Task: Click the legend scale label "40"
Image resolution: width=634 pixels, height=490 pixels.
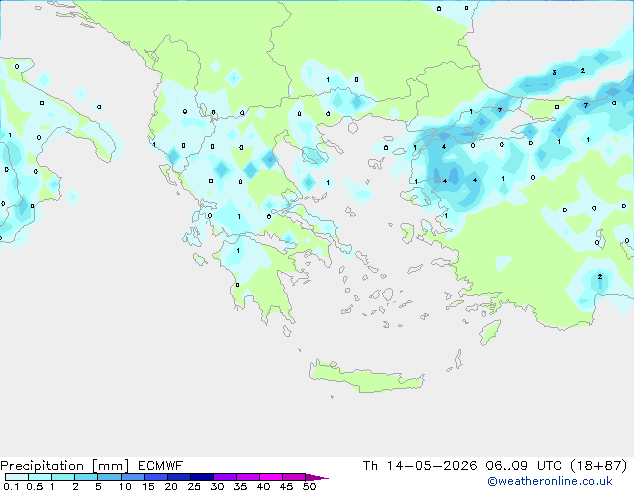Action: click(263, 486)
